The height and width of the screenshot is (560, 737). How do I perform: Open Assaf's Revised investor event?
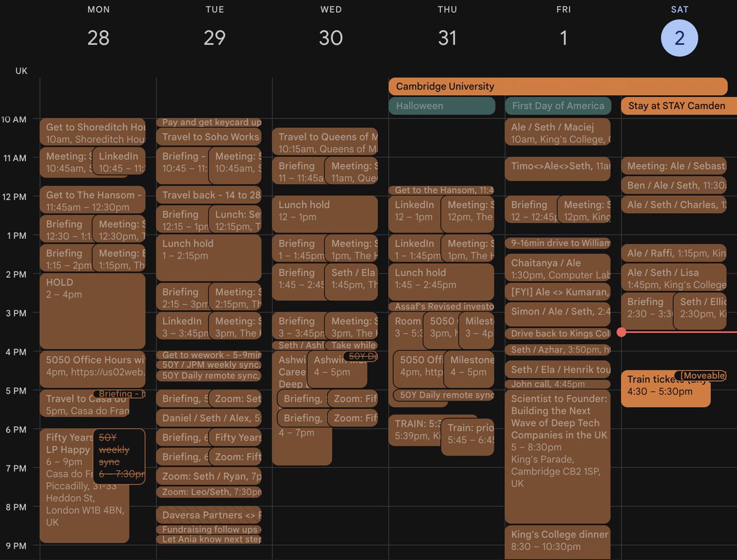pos(442,306)
